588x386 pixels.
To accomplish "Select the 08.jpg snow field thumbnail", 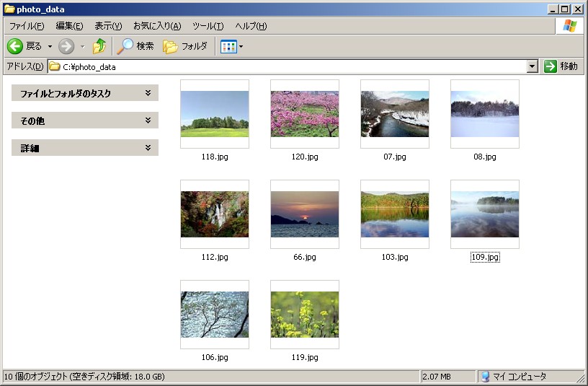I will [x=484, y=114].
